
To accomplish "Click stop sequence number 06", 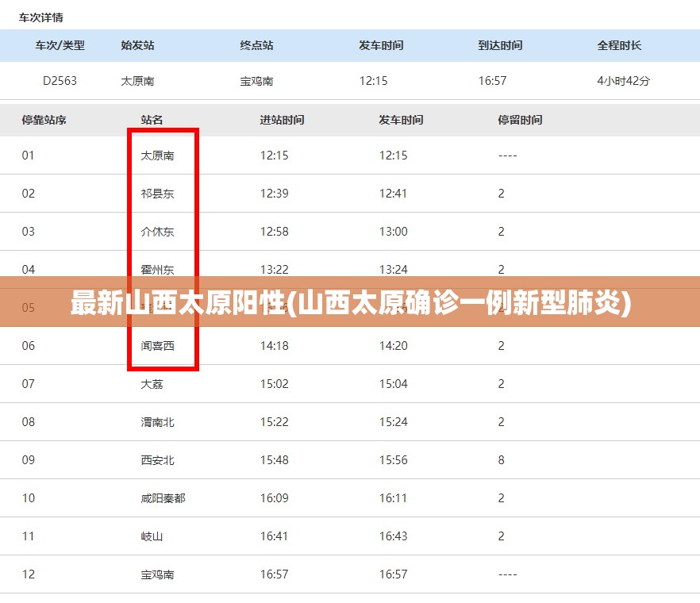I will click(28, 345).
